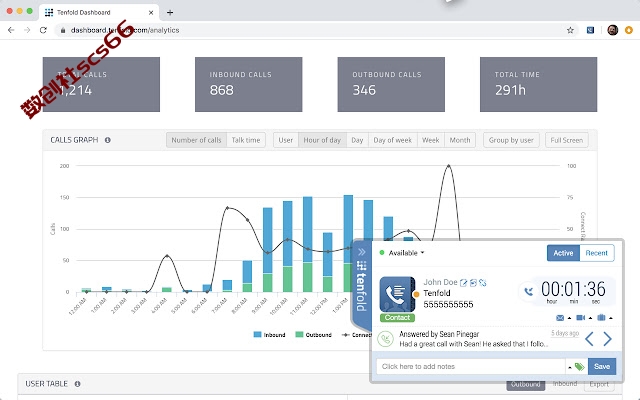Image resolution: width=640 pixels, height=400 pixels.
Task: Click the TOTAL TIME 291h card
Action: [x=538, y=84]
